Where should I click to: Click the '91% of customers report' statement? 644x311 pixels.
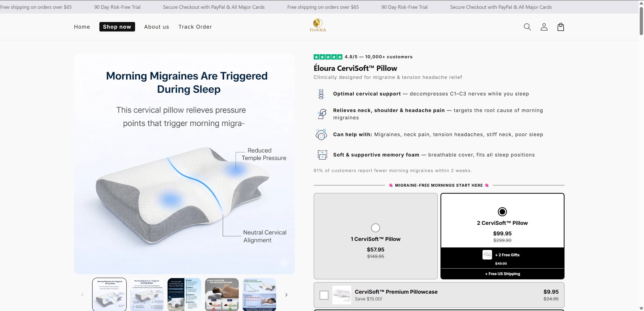(x=393, y=171)
